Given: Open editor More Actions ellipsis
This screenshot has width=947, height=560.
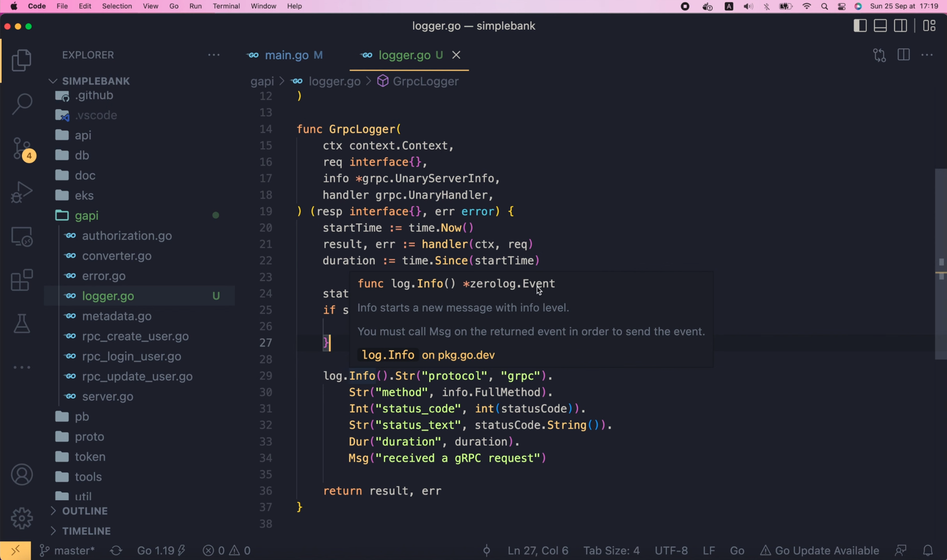Looking at the screenshot, I should [927, 55].
